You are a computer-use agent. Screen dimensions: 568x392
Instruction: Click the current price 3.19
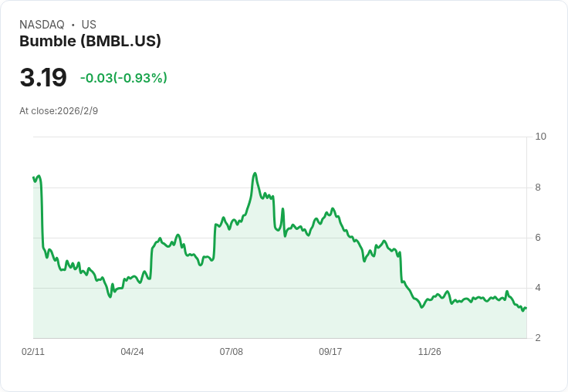(x=43, y=78)
